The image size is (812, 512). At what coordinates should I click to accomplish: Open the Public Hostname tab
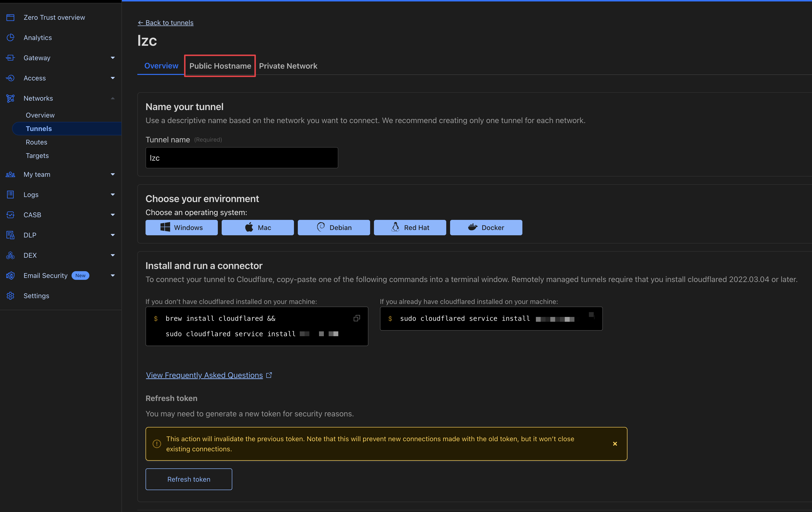(220, 66)
